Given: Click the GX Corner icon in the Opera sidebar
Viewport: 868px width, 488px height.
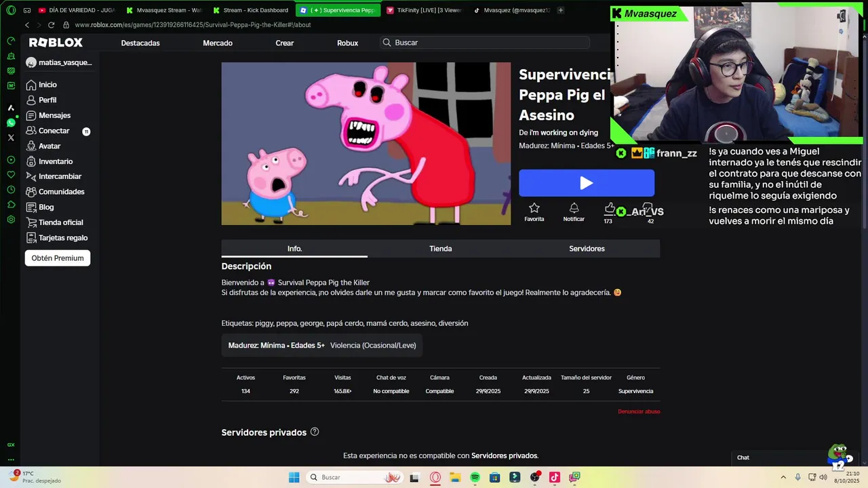Looking at the screenshot, I should (11, 445).
